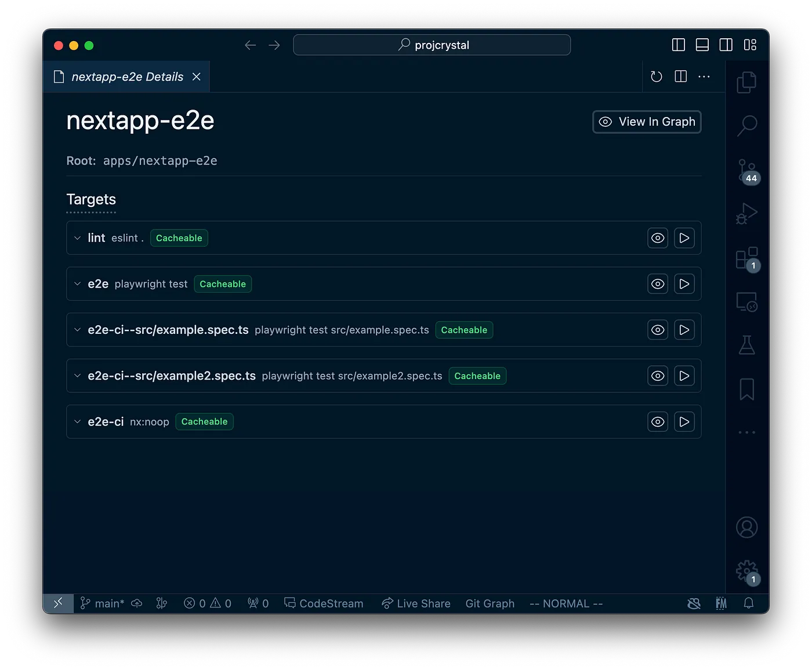Expand the e2e-ci nx:noop target
Image resolution: width=812 pixels, height=670 pixels.
[x=78, y=422]
